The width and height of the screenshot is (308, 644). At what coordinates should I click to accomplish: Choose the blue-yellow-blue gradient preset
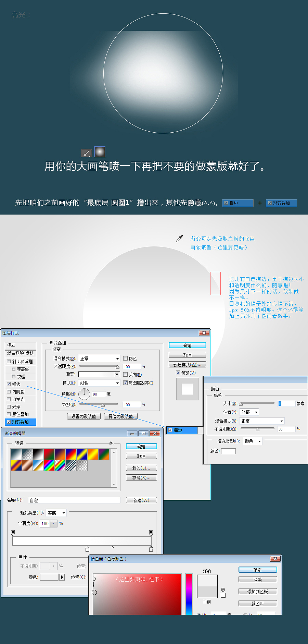click(82, 454)
